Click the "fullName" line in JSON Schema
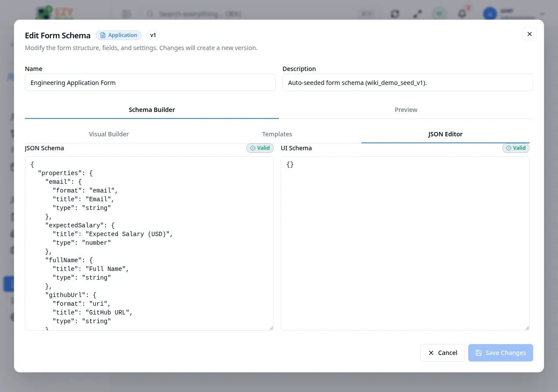 [69, 260]
